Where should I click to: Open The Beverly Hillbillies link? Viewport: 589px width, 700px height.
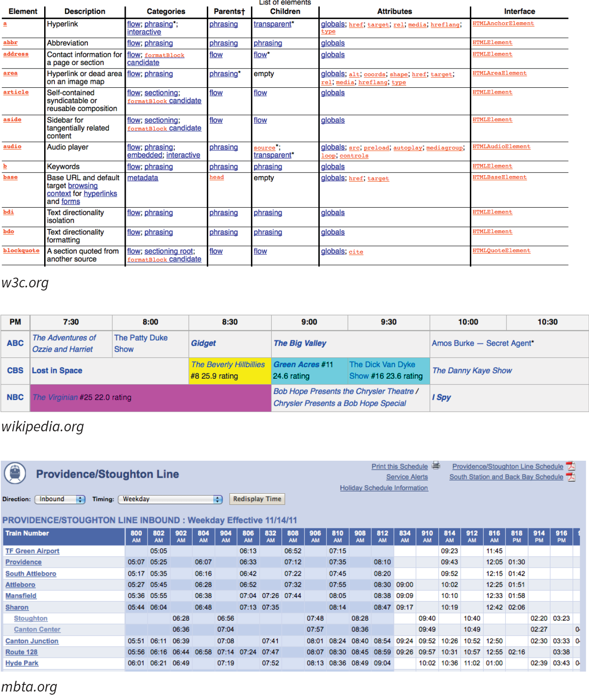[228, 365]
